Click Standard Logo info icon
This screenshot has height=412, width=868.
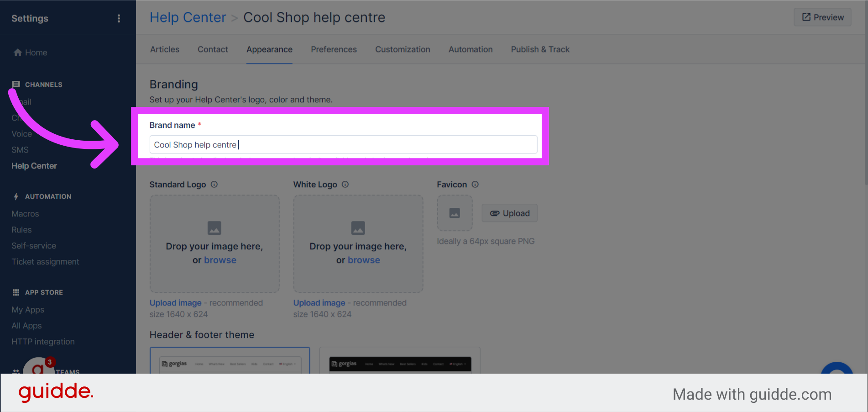click(x=214, y=185)
